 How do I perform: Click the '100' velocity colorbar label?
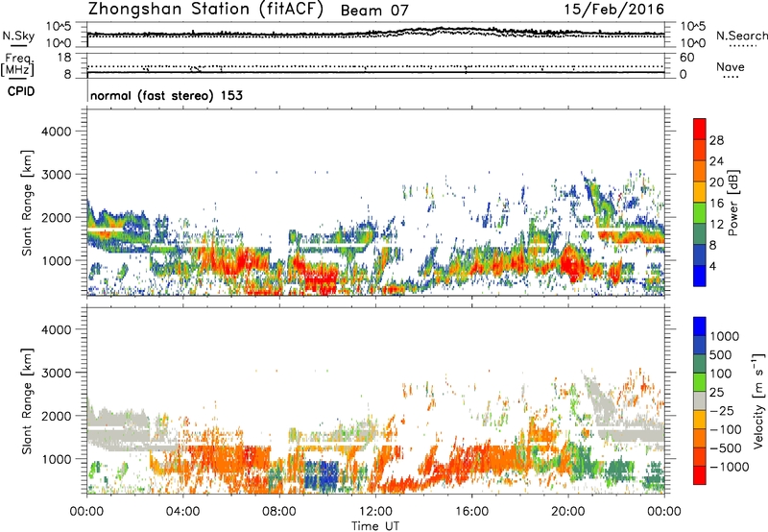723,374
